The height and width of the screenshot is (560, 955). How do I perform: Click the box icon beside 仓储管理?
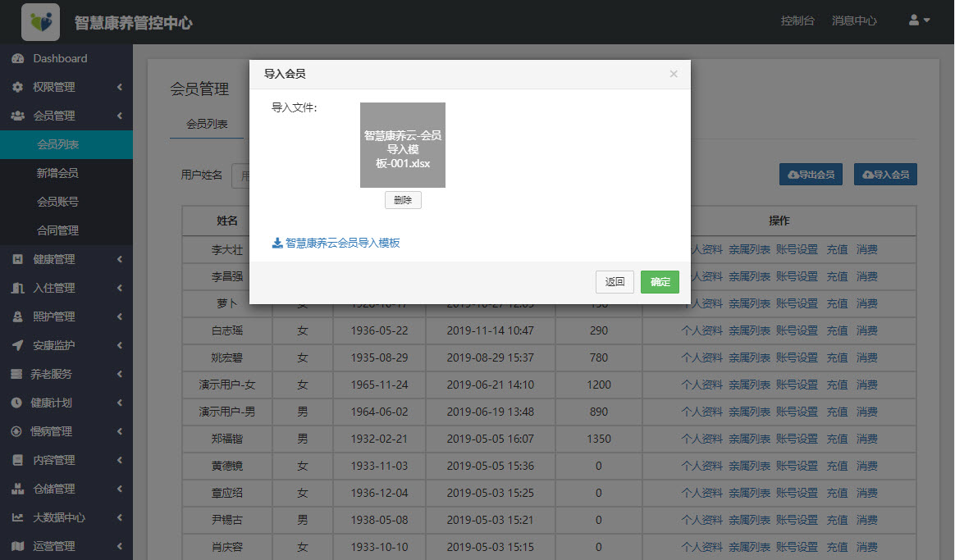[x=18, y=489]
